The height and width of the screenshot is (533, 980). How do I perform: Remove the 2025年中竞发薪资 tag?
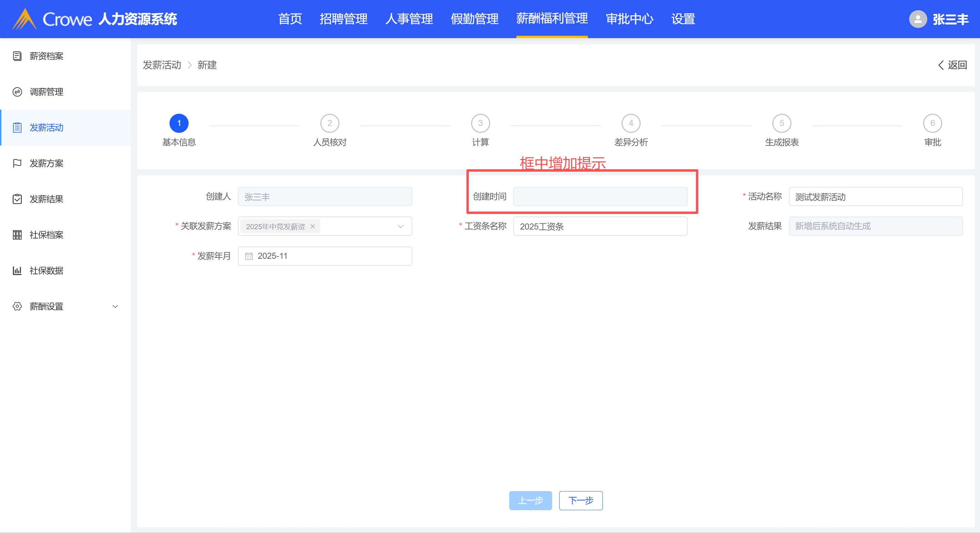[x=313, y=226]
